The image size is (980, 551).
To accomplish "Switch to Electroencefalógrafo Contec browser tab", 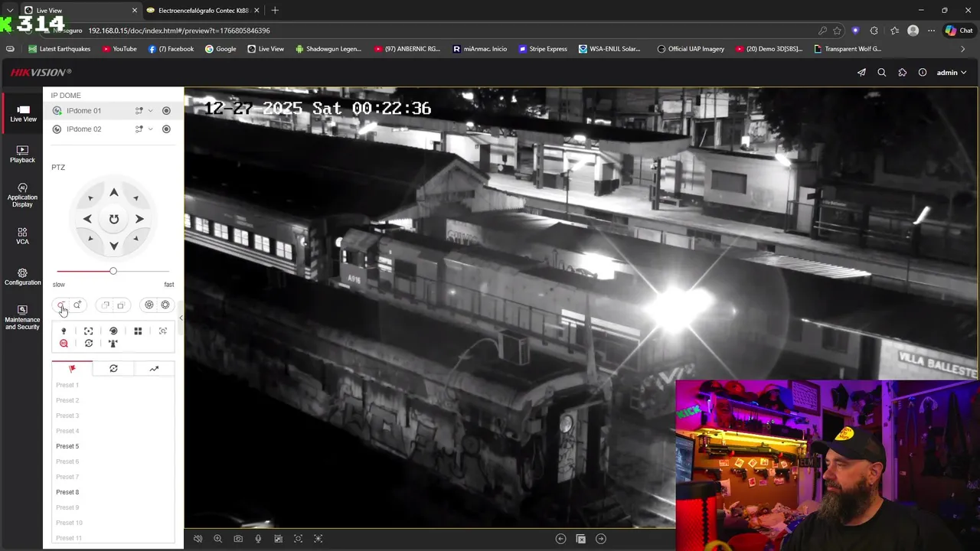I will 202,11.
